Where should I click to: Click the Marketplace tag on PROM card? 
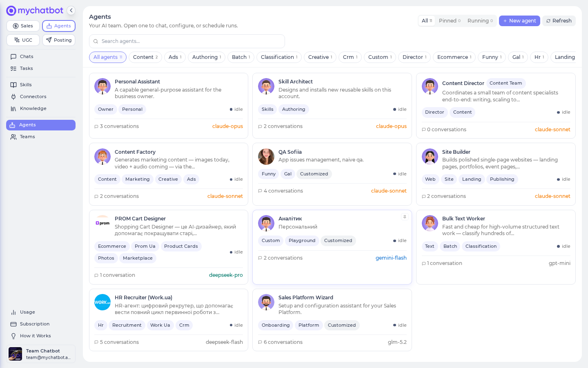(138, 258)
